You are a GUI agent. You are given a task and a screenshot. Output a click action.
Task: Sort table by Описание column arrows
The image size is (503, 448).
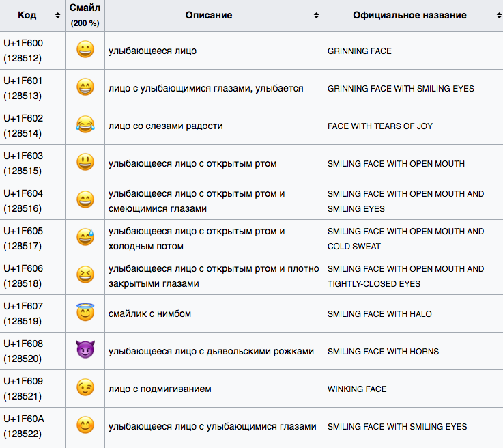click(x=316, y=16)
